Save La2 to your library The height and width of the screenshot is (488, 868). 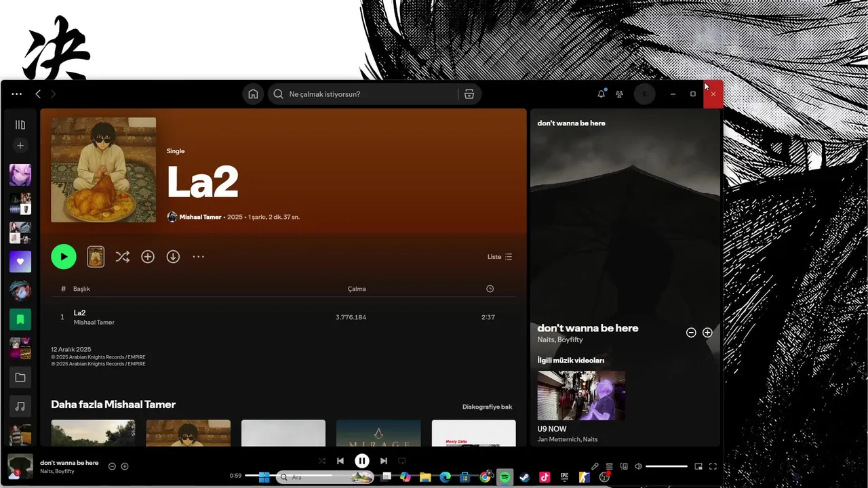pyautogui.click(x=148, y=257)
